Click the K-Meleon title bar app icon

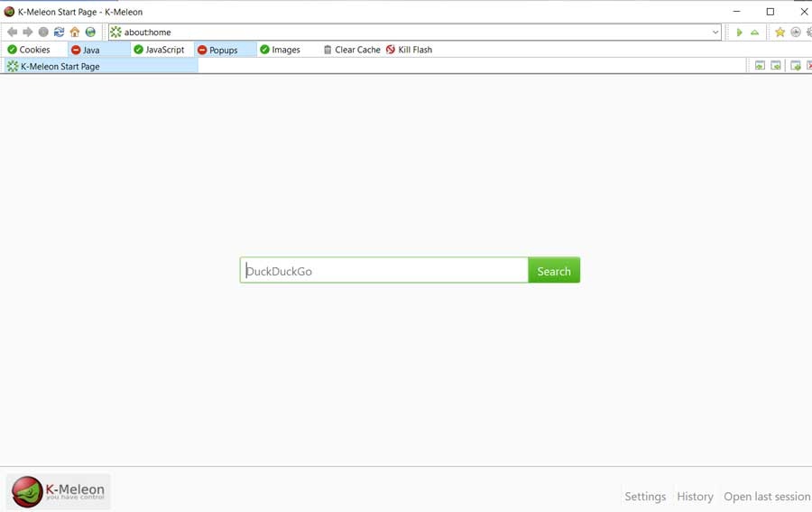9,12
